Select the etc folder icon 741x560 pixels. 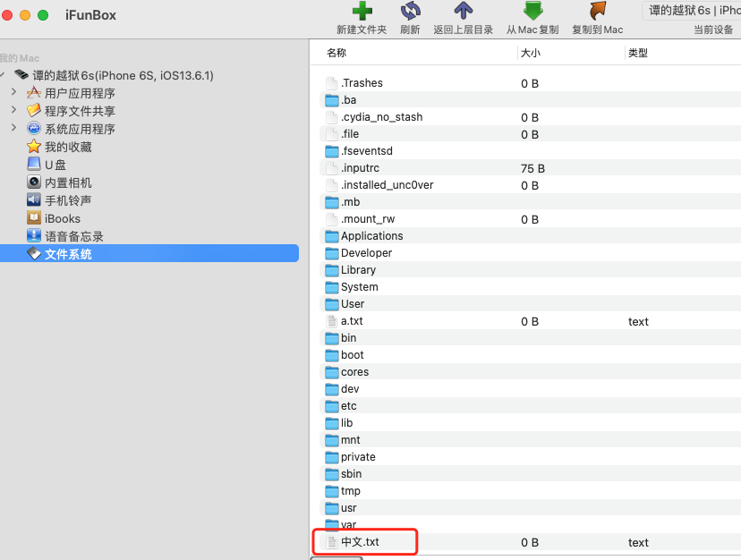tap(332, 406)
